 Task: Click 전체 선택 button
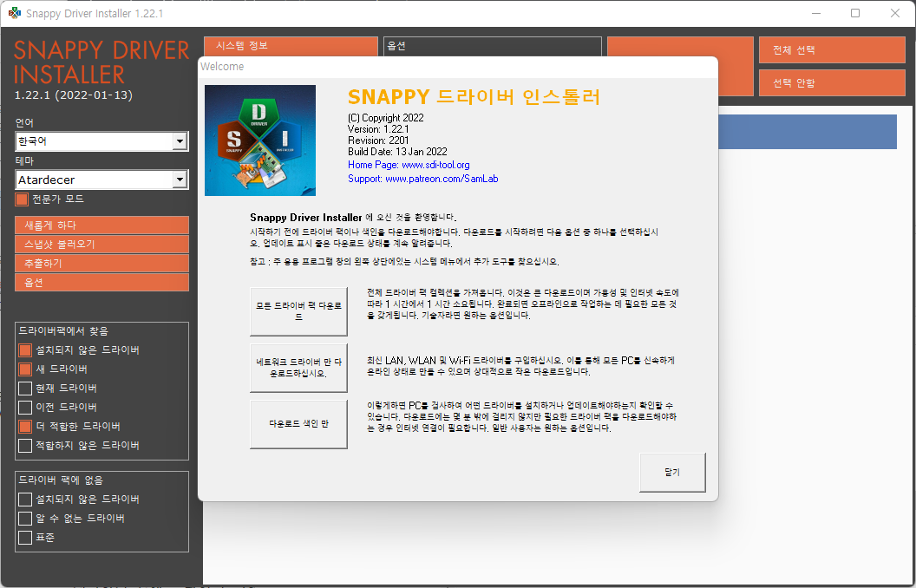coord(832,49)
